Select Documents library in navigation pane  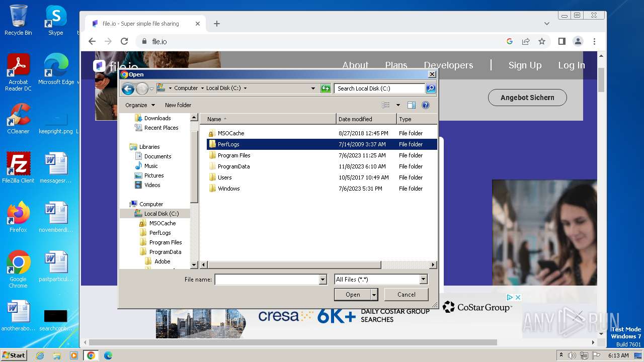click(x=157, y=156)
